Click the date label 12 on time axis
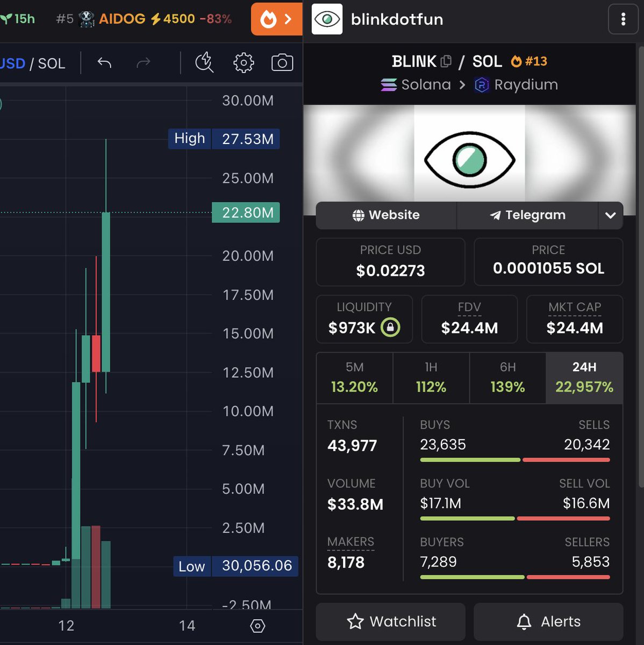 point(66,626)
